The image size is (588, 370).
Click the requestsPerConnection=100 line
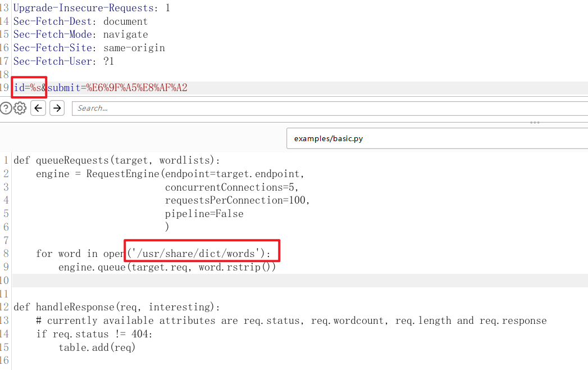(x=237, y=200)
